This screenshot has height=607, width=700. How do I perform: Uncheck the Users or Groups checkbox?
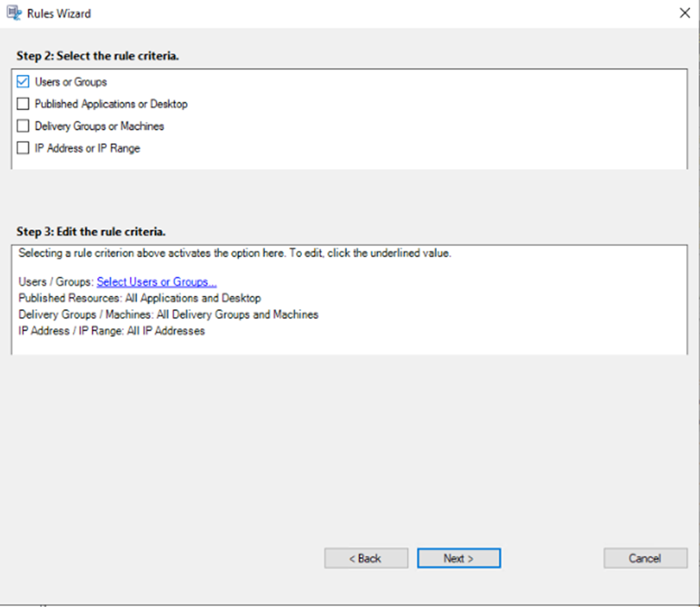[23, 82]
